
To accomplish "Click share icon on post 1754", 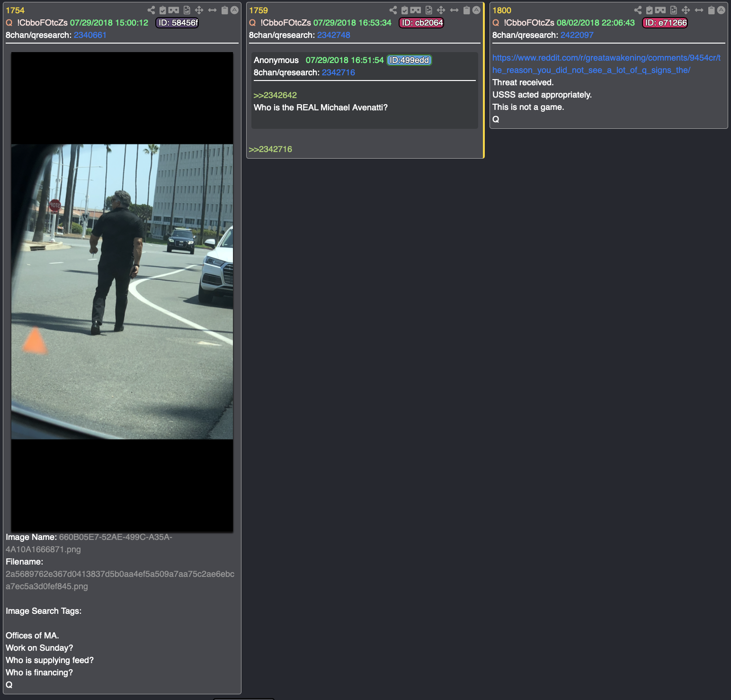I will (151, 10).
